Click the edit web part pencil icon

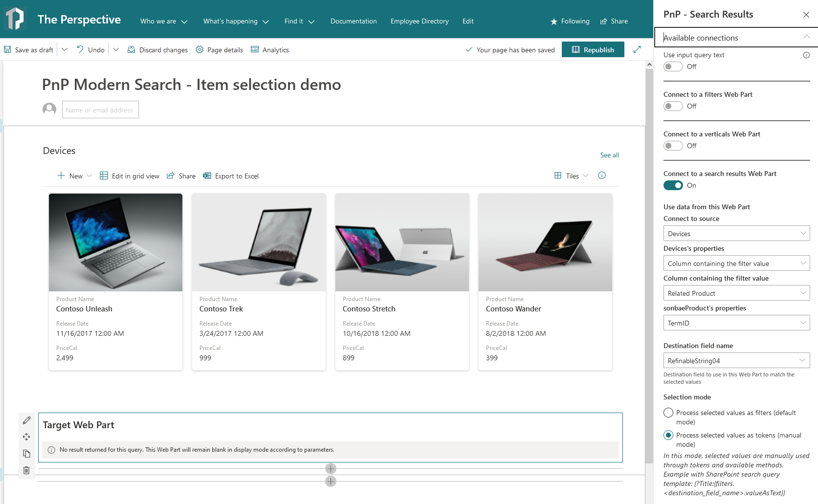click(26, 420)
